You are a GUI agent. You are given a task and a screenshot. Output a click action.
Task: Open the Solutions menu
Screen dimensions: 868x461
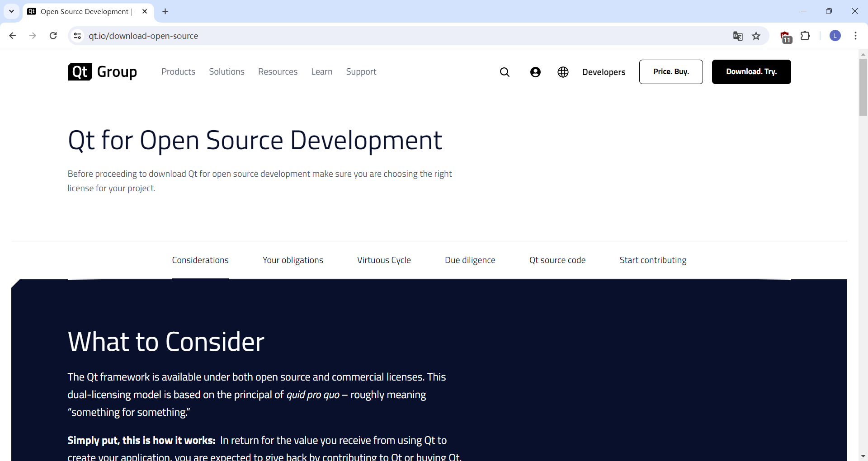[x=226, y=72]
